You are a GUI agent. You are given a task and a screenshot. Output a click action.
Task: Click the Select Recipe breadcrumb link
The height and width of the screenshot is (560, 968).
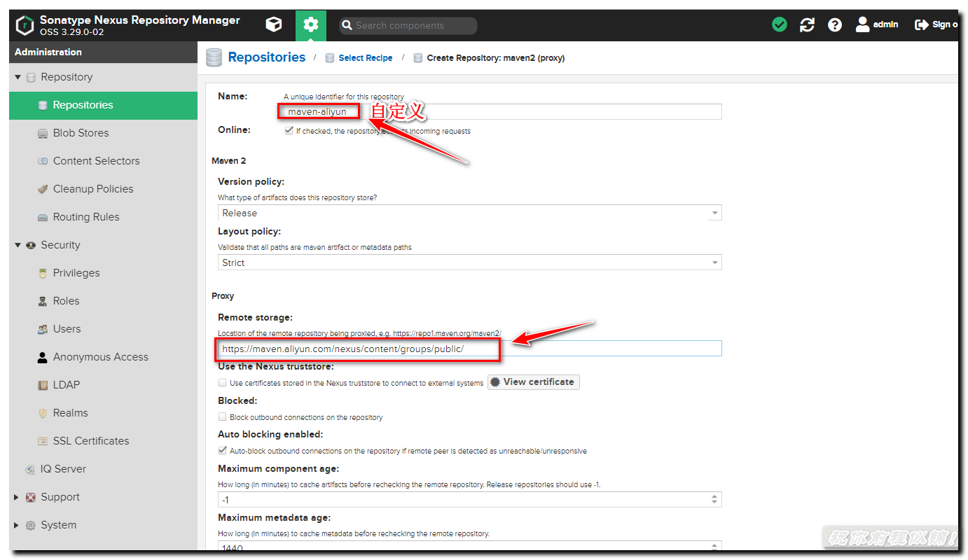pyautogui.click(x=365, y=58)
